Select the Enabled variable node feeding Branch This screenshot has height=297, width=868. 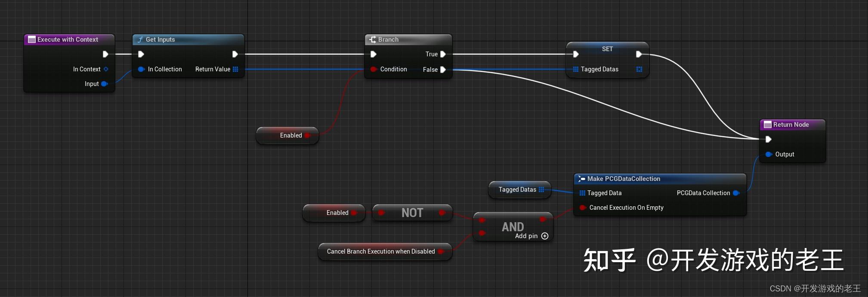(287, 135)
